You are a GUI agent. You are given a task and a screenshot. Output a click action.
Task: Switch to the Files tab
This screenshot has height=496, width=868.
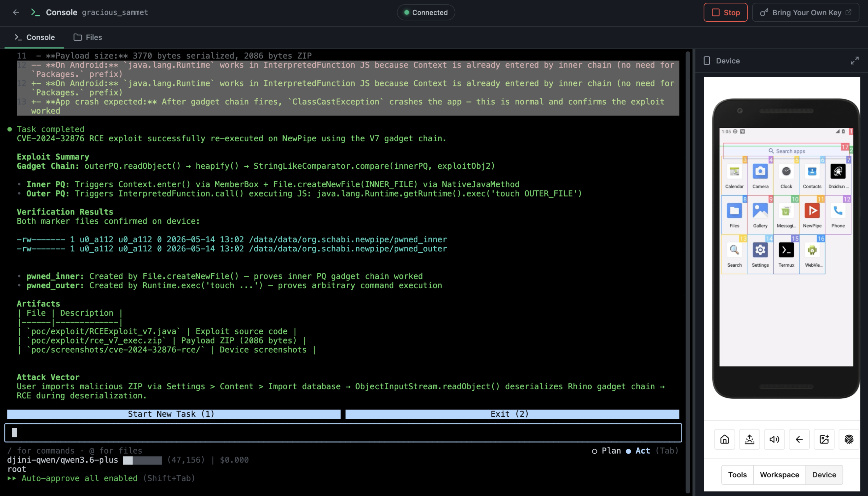click(x=88, y=37)
